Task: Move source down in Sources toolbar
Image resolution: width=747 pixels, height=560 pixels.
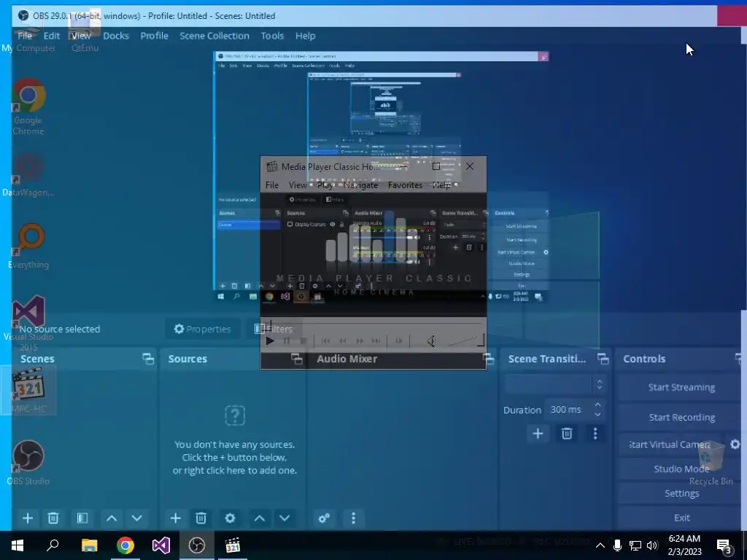Action: click(x=285, y=518)
